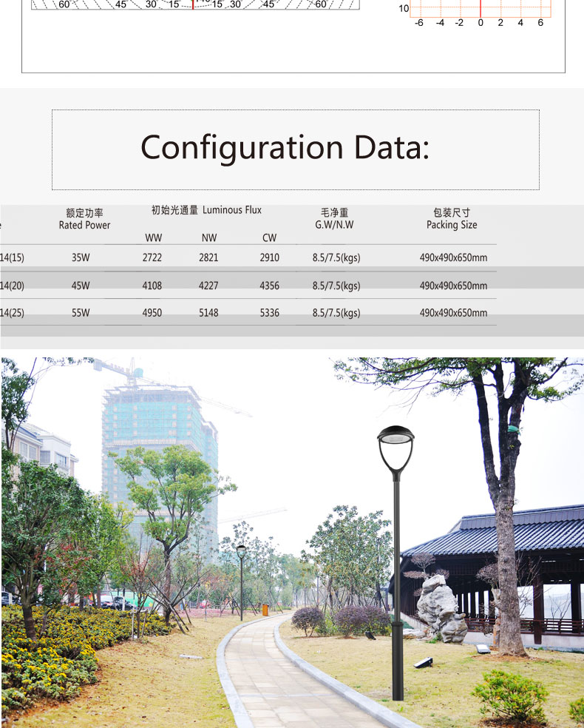Click the Configuration Data heading
584x728 pixels.
click(285, 147)
